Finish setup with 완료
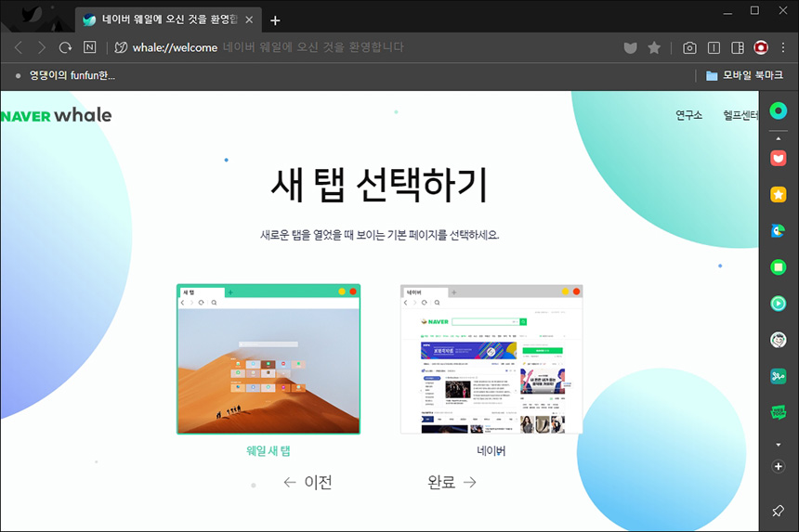Screen dimensions: 799x532 (452, 482)
